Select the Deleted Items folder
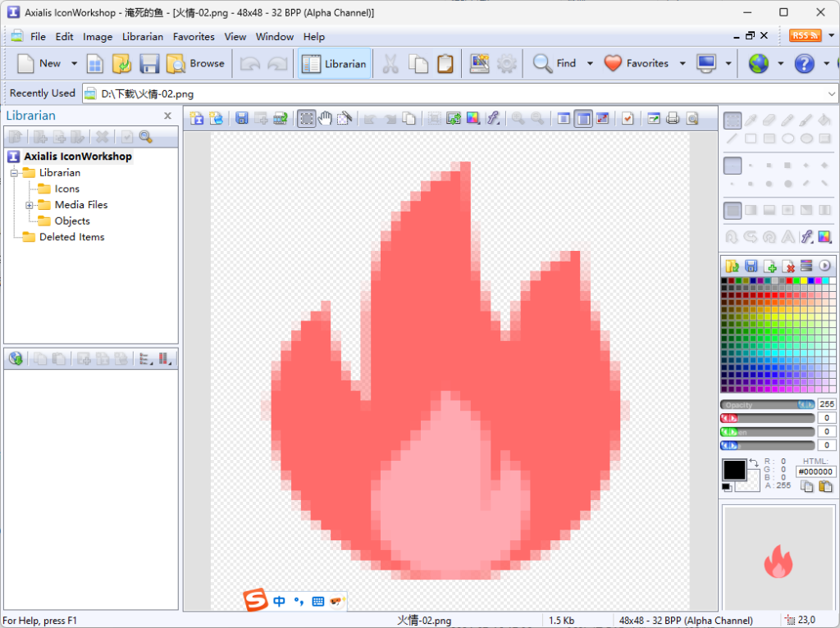840x628 pixels. point(72,237)
